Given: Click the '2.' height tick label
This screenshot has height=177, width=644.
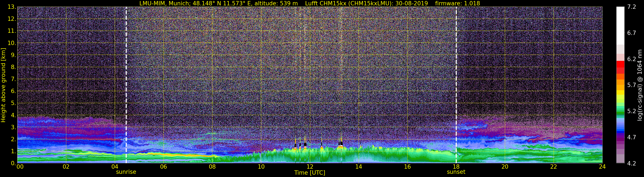Looking at the screenshot, I should pos(13,139).
